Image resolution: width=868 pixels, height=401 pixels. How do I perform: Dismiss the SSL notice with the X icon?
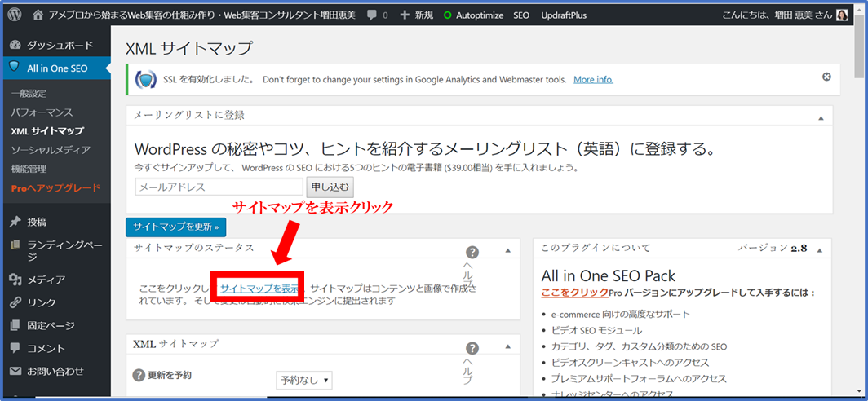tap(826, 77)
